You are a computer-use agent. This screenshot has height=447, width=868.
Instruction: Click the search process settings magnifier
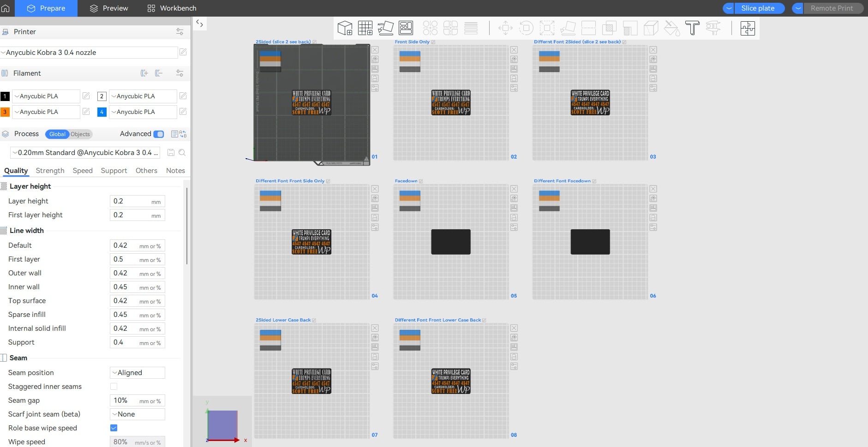pyautogui.click(x=182, y=152)
